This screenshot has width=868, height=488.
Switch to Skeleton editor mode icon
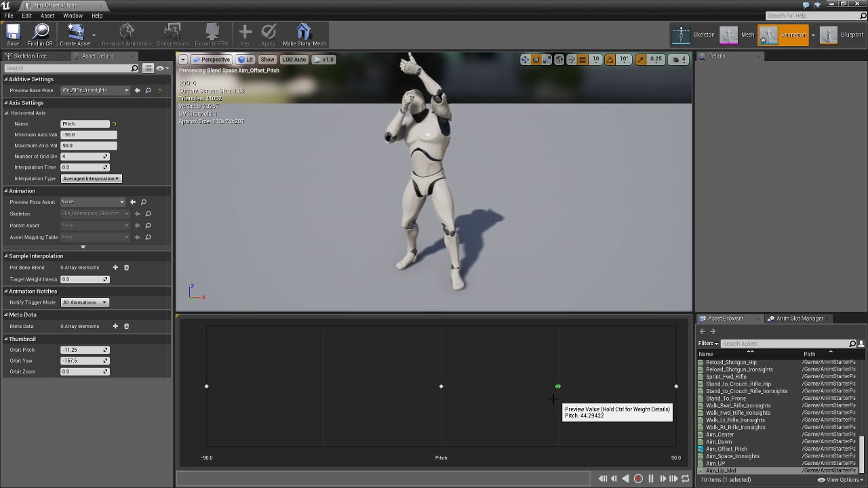tap(681, 35)
